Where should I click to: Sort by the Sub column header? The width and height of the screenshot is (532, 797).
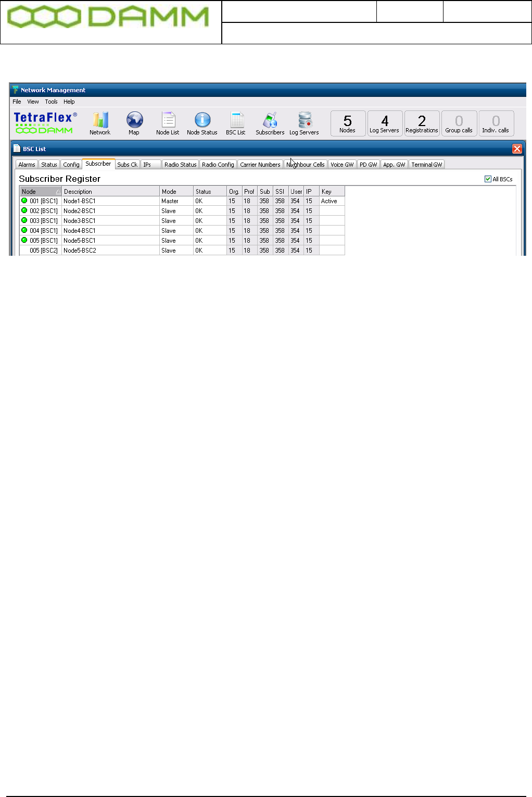coord(265,192)
